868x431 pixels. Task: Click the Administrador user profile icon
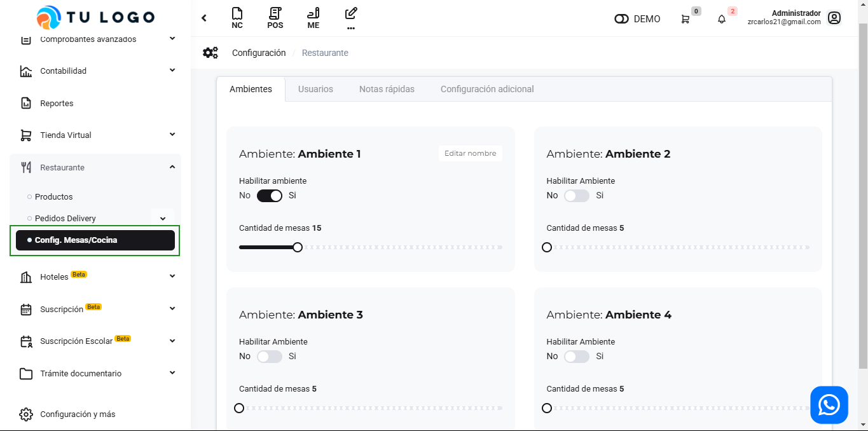tap(834, 18)
